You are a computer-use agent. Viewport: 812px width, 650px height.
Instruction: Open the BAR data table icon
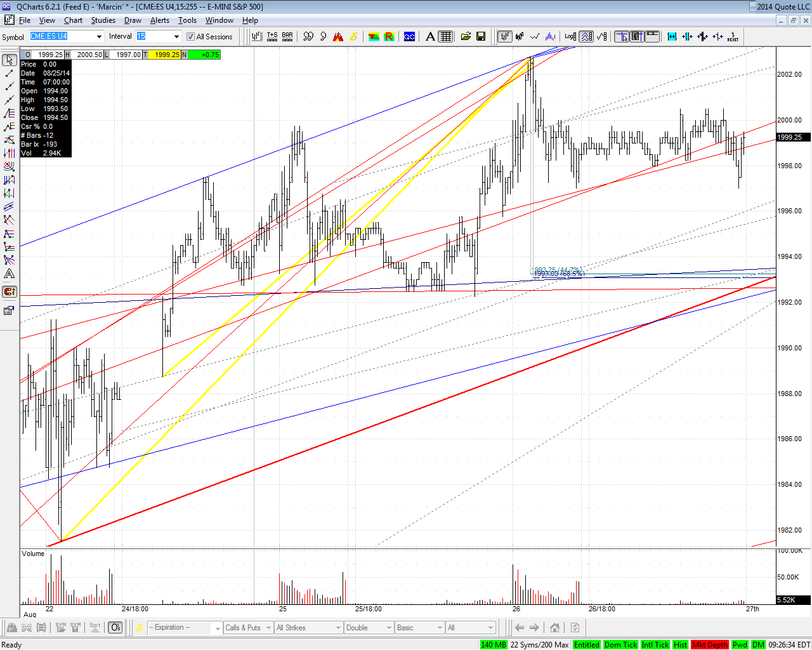[287, 36]
